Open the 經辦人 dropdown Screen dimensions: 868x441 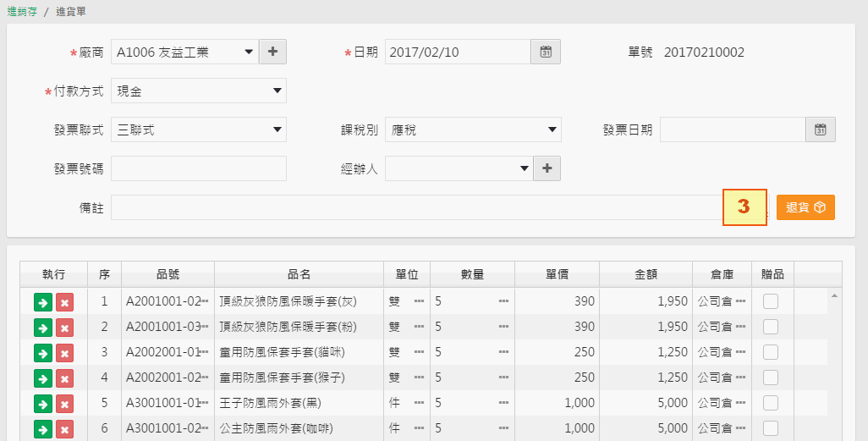pyautogui.click(x=459, y=168)
